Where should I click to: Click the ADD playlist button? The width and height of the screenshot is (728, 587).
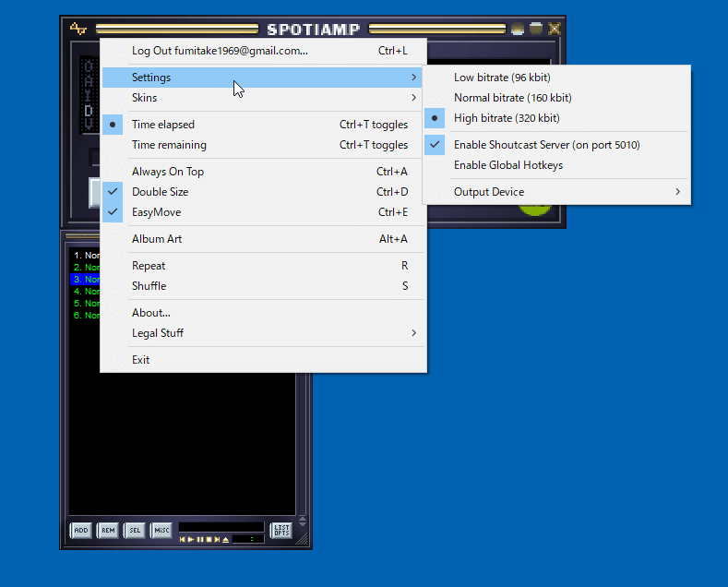coord(81,531)
